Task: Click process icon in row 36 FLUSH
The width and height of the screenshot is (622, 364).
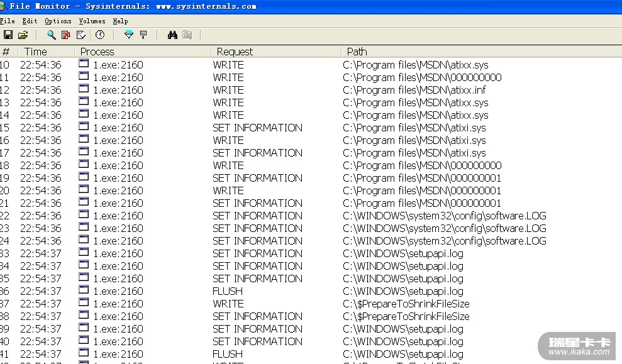Action: click(x=84, y=289)
